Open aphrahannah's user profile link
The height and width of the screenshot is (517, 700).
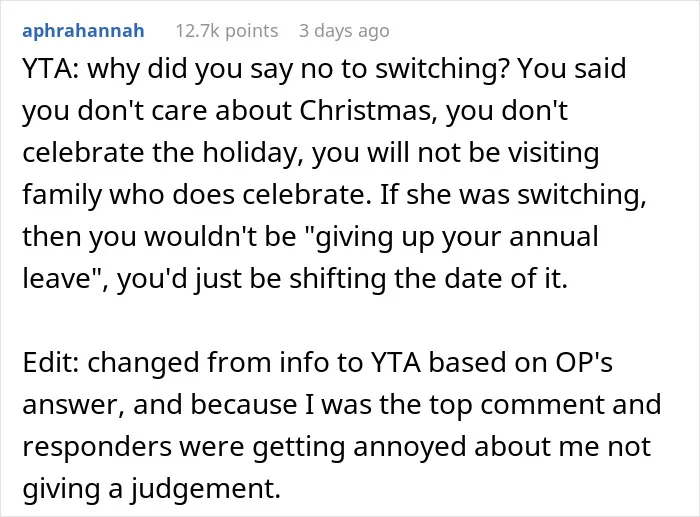[83, 31]
